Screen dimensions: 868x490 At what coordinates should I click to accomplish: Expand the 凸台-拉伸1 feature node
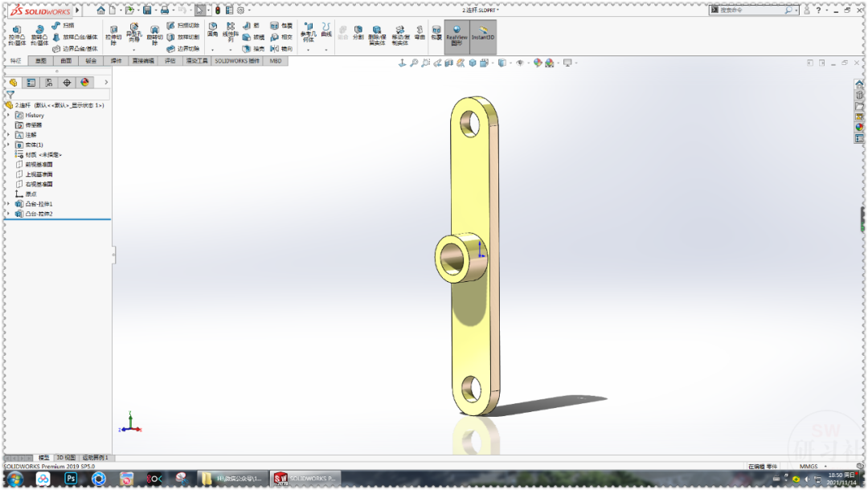7,203
